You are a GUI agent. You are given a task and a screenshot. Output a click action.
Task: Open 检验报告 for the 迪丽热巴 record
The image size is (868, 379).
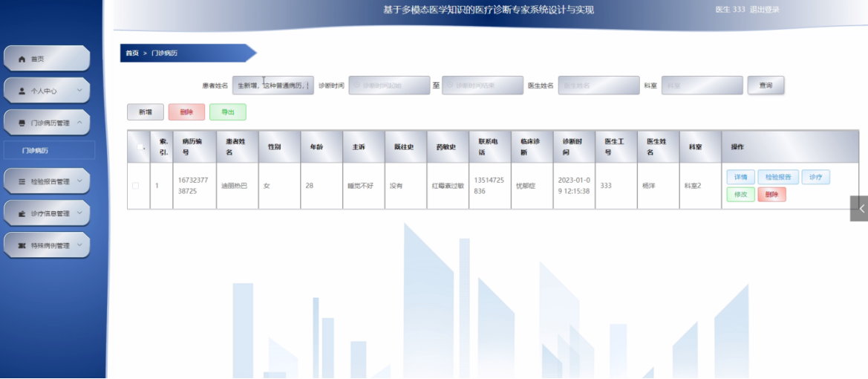click(777, 178)
